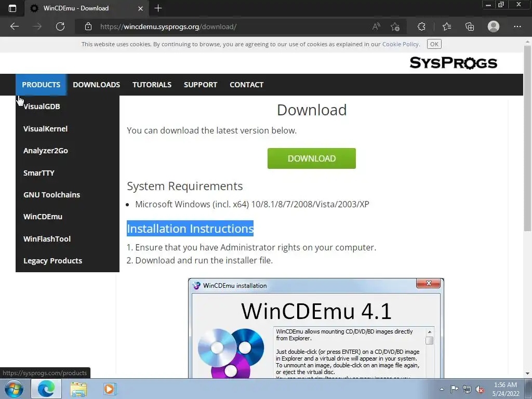
Task: Choose SmarTTY from products list
Action: pyautogui.click(x=68, y=172)
